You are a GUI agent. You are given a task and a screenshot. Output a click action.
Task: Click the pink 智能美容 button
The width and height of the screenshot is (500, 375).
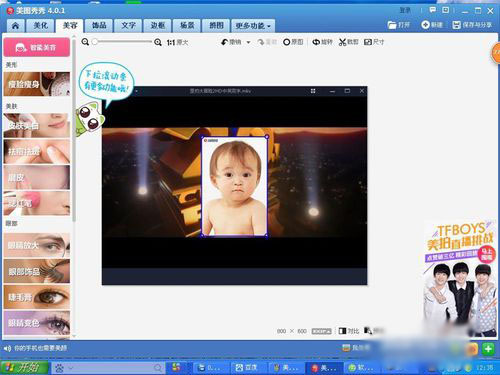tap(37, 47)
